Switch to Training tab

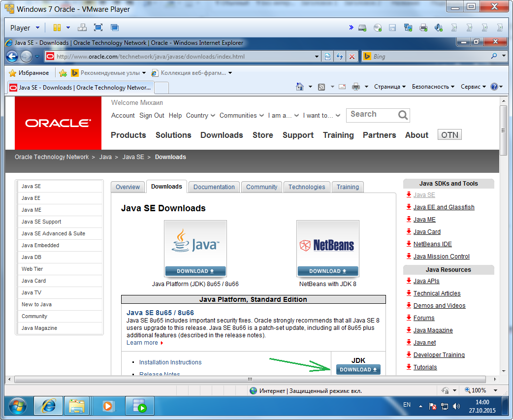click(x=348, y=187)
